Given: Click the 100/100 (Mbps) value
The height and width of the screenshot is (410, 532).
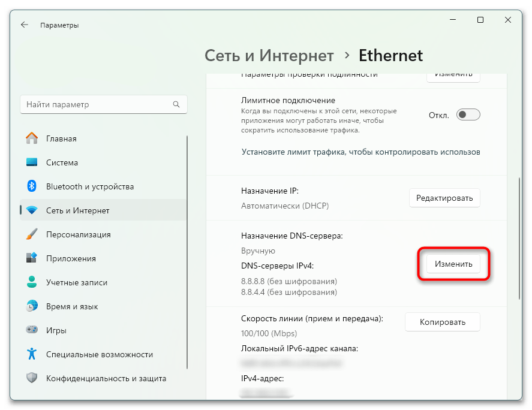Looking at the screenshot, I should pos(269,333).
